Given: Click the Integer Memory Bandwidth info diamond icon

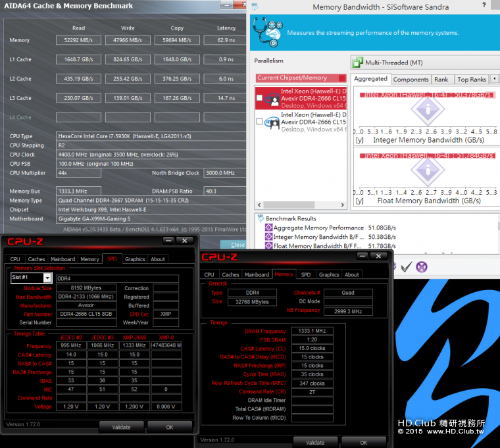Looking at the screenshot, I should pyautogui.click(x=428, y=109).
